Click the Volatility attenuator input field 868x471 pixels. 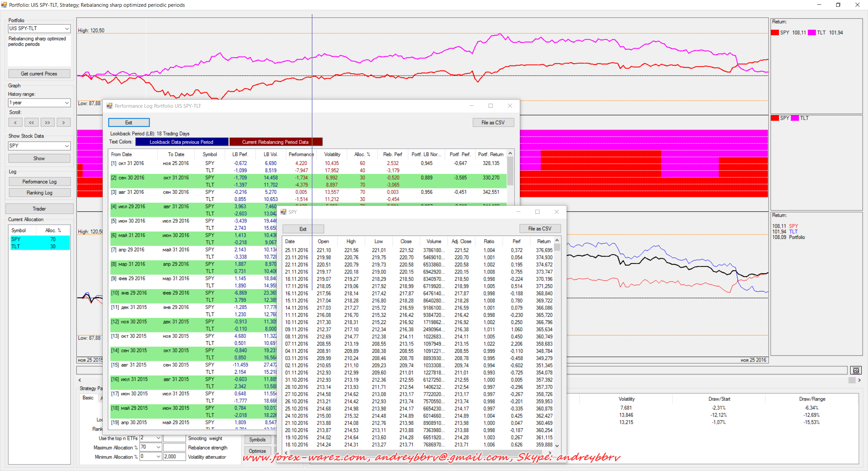(174, 457)
